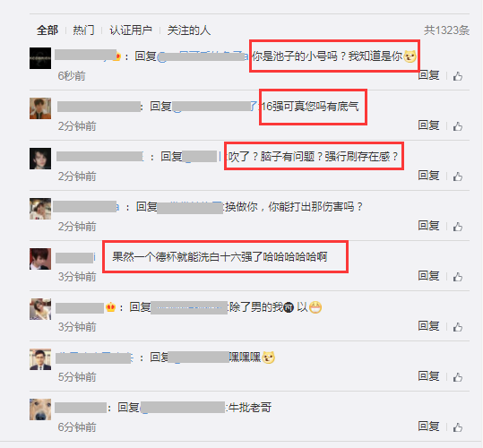Screen dimensions: 483x448
Task: Reply to the 果然一个德杯 comment
Action: pyautogui.click(x=428, y=276)
